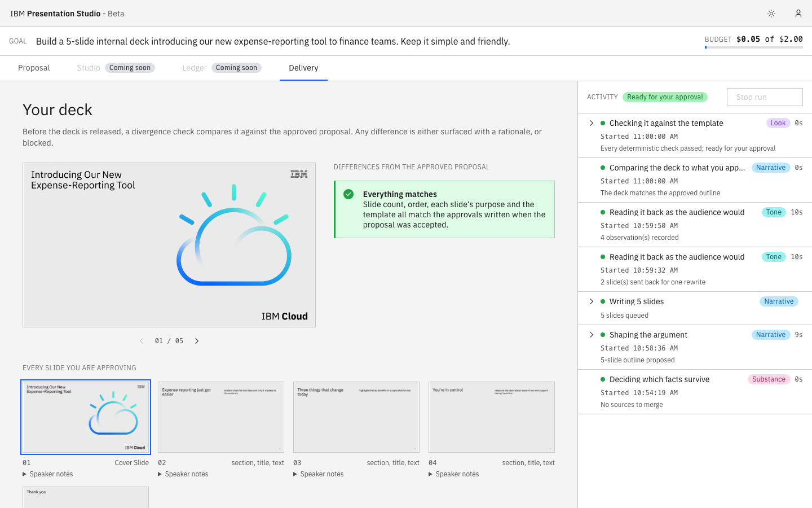Advance to the next slide with the right chevron
The height and width of the screenshot is (508, 812).
[x=197, y=341]
